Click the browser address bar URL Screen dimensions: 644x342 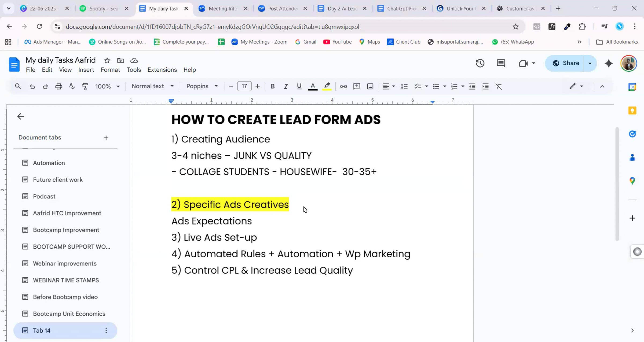212,27
